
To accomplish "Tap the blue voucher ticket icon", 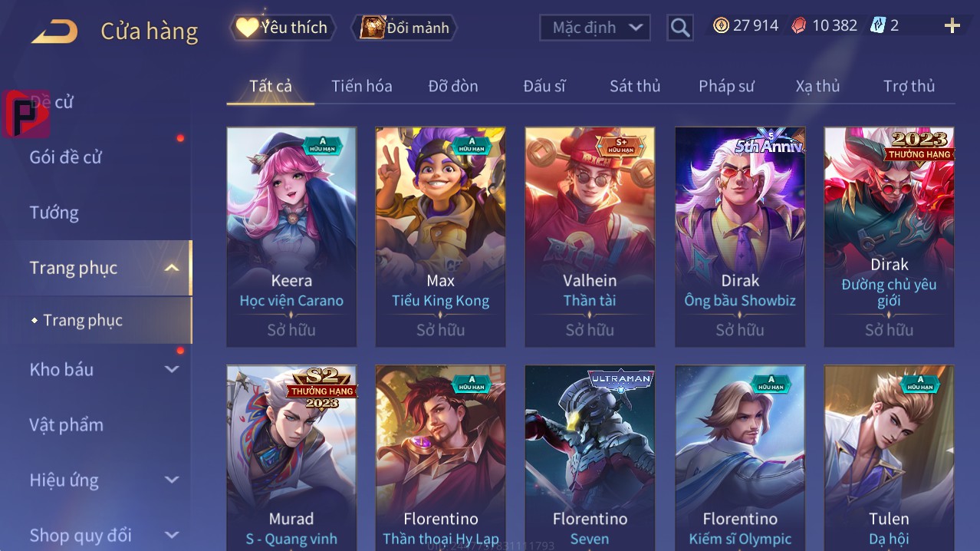I will 878,25.
